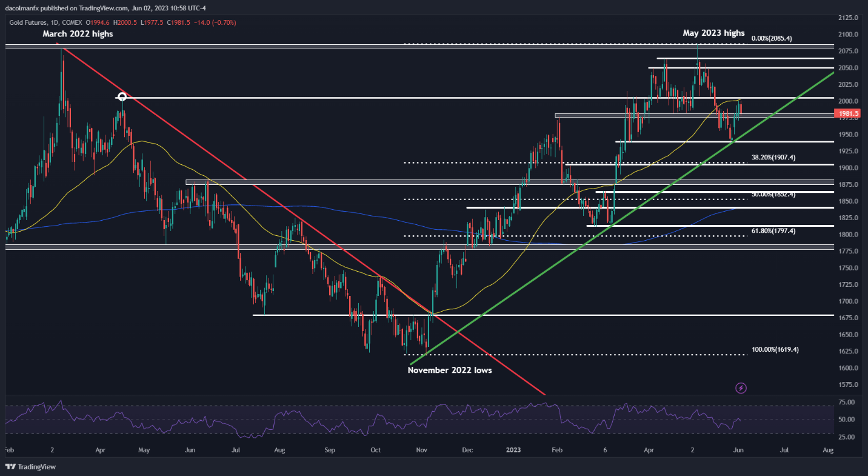The width and height of the screenshot is (868, 476).
Task: Click the 2023 label on time axis
Action: (512, 451)
